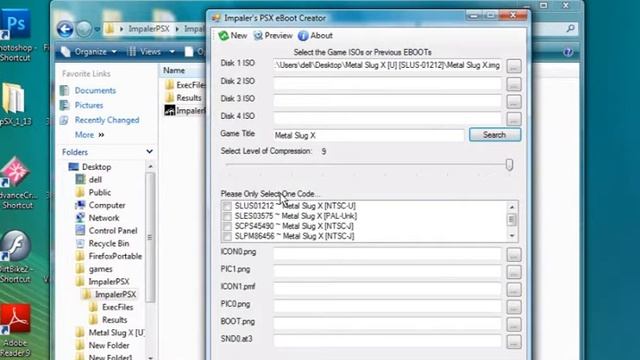Screen dimensions: 640x360
Task: Check SLPM86456 Metal Slug X NTSC-J
Action: pos(227,236)
